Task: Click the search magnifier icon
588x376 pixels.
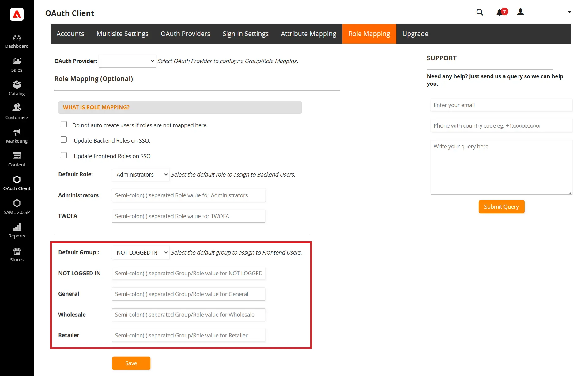Action: 480,12
